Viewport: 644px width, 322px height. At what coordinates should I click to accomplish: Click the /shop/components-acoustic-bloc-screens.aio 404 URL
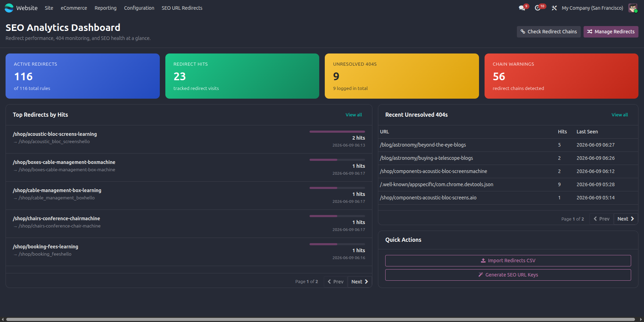(428, 198)
